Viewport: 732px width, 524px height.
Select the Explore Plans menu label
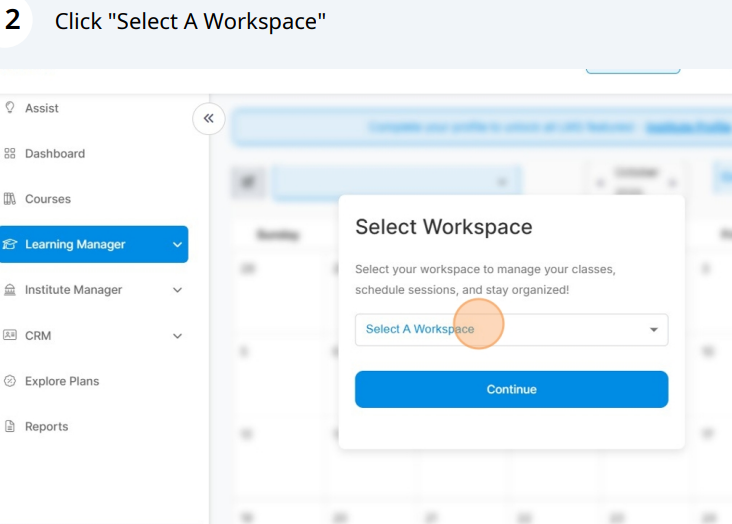coord(62,381)
